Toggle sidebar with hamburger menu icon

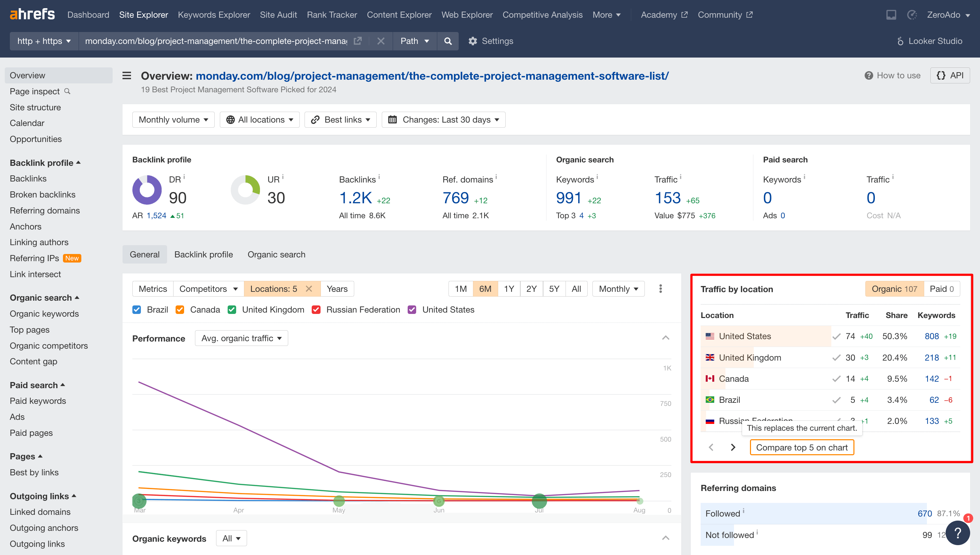coord(127,76)
